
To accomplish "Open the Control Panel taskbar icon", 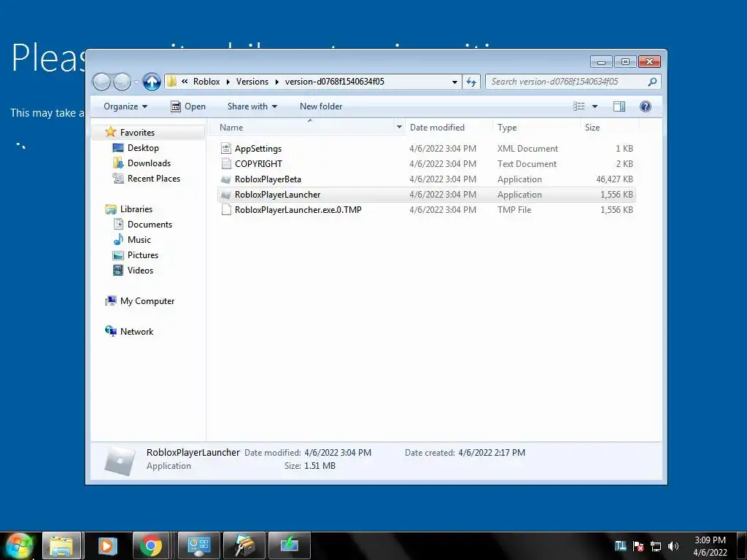I will (198, 545).
